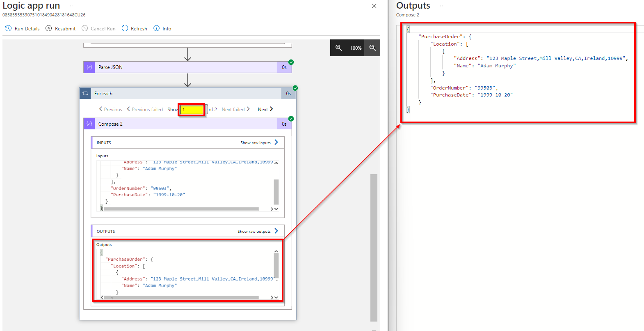
Task: Click the INPUTS section header
Action: coord(187,143)
